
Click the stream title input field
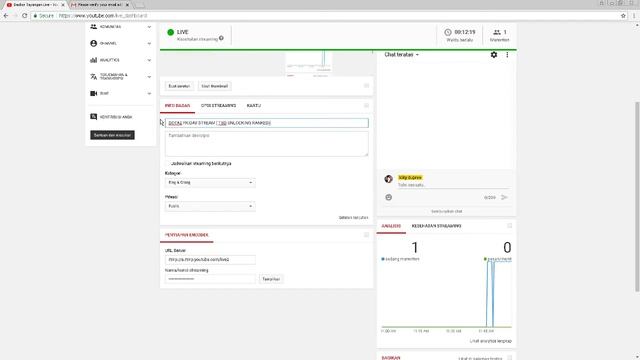pos(267,123)
